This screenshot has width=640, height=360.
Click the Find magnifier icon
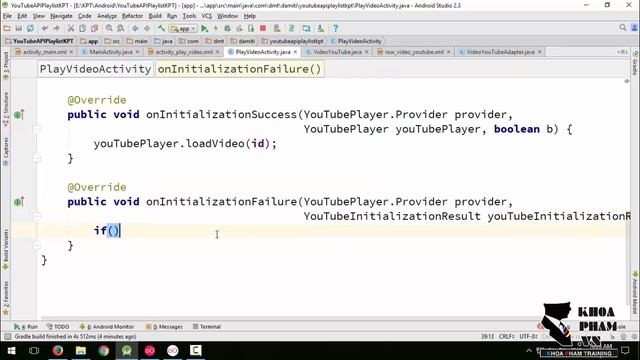coord(109,28)
